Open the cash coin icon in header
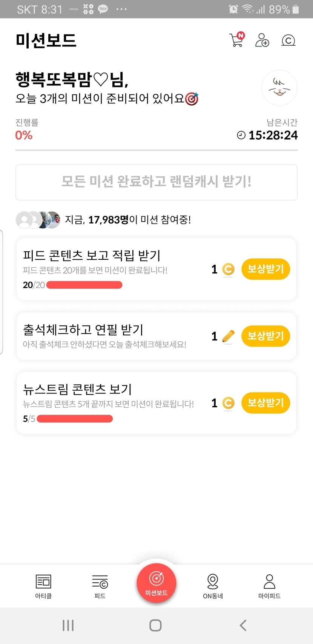Viewport: 313px width, 644px height. (x=288, y=40)
